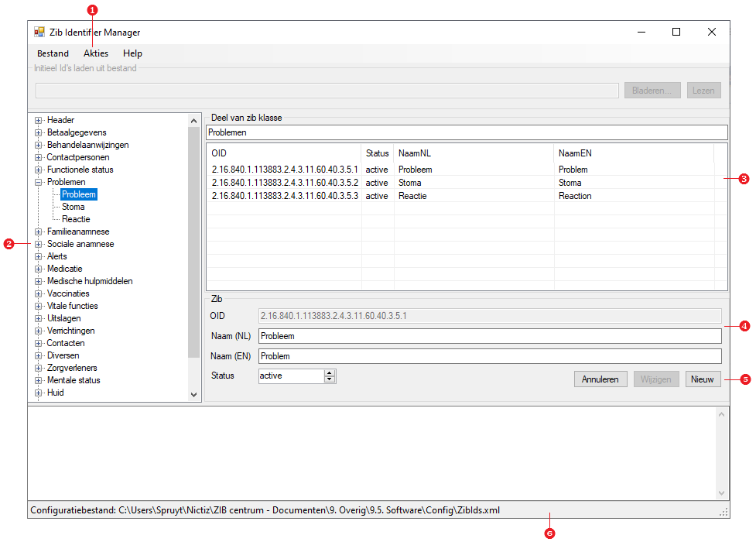Screen dimensions: 756x542
Task: Open the Akties menu
Action: point(96,53)
